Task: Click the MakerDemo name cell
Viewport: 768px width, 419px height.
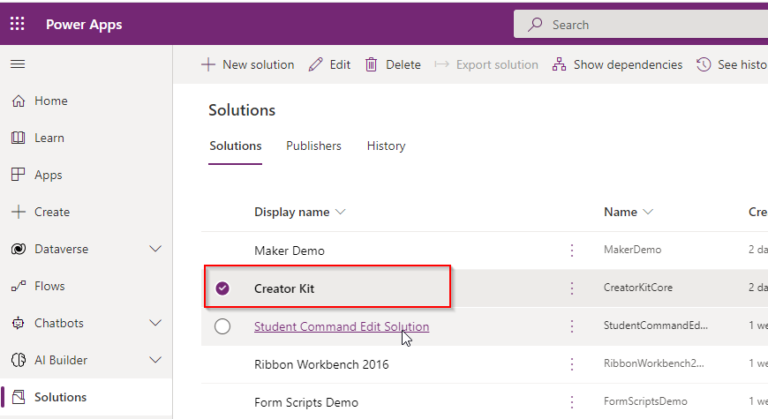Action: [632, 249]
